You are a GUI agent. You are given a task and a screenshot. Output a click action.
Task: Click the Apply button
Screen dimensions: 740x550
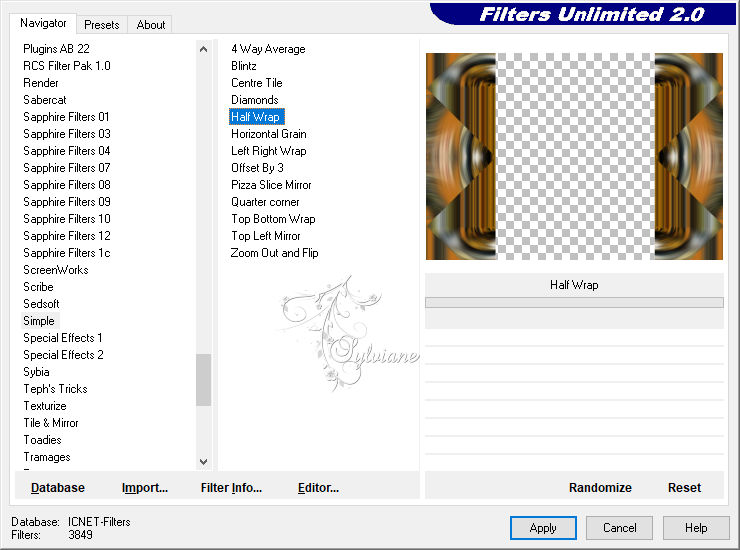543,528
